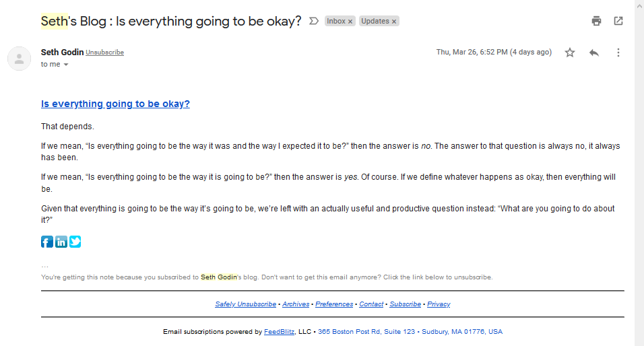644x346 pixels.
Task: Open email in new window icon
Action: [618, 21]
